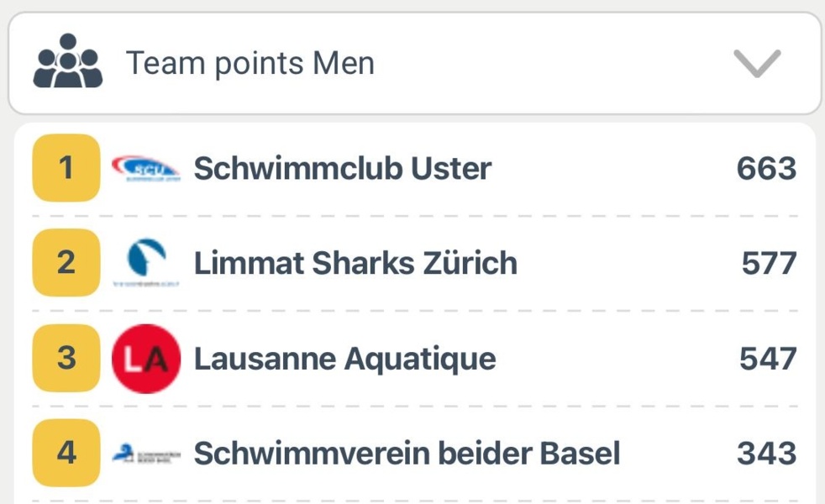Click Schwimmclub Uster's 663 points score
The width and height of the screenshot is (825, 504).
tap(766, 169)
